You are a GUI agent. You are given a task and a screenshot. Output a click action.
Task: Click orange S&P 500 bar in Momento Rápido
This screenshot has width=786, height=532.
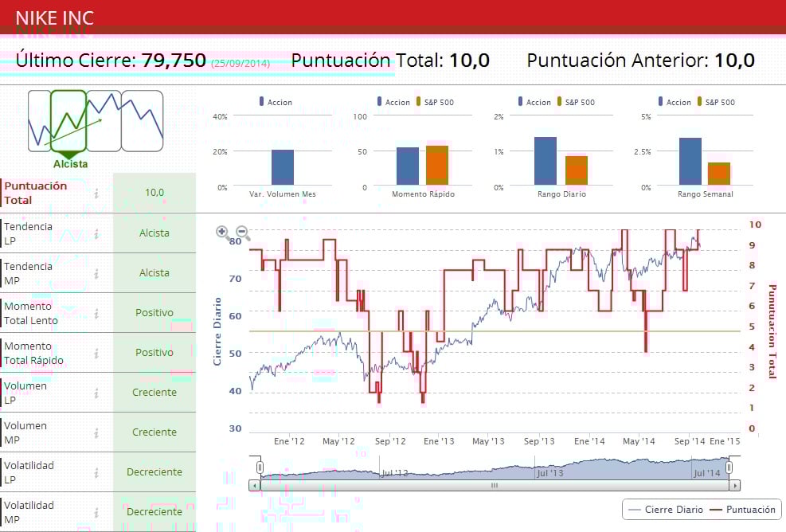click(x=437, y=166)
